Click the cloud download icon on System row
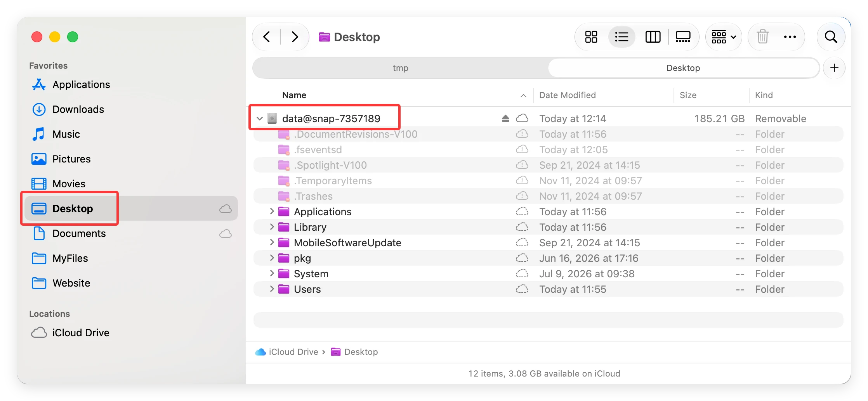 coord(522,273)
